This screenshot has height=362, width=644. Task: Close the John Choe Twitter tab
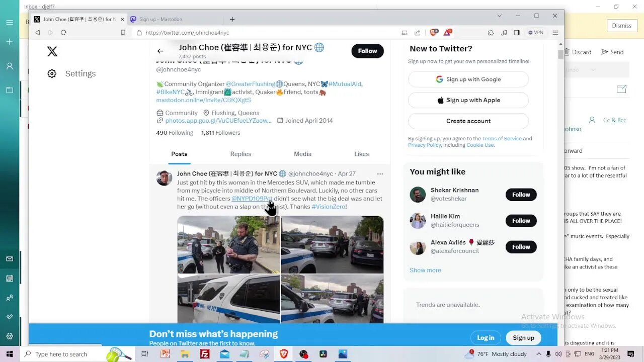[122, 19]
